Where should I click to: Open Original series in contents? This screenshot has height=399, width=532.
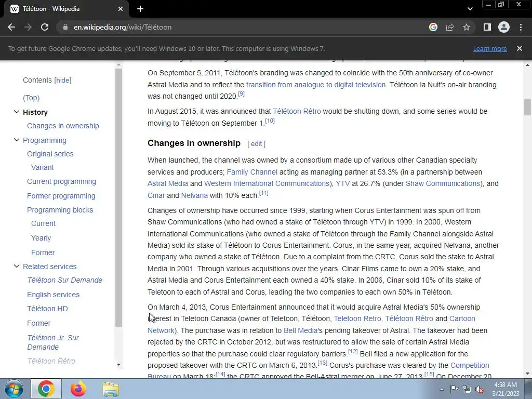point(50,154)
